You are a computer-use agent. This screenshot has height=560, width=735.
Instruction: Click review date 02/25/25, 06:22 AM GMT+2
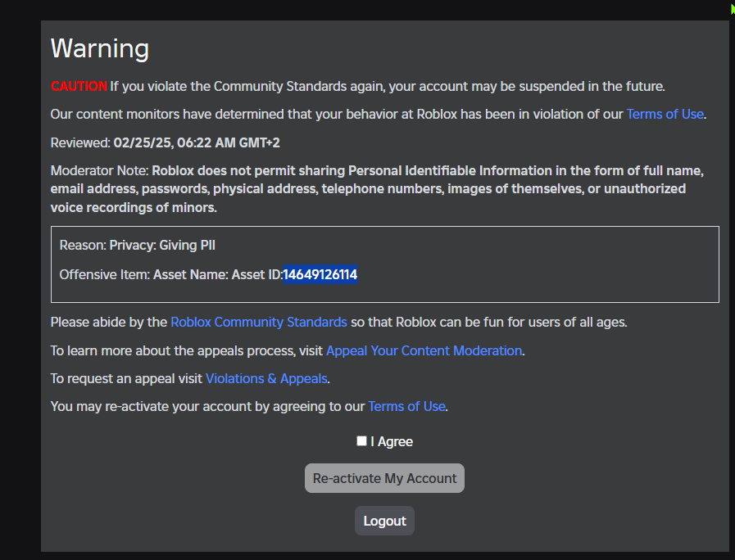(197, 142)
